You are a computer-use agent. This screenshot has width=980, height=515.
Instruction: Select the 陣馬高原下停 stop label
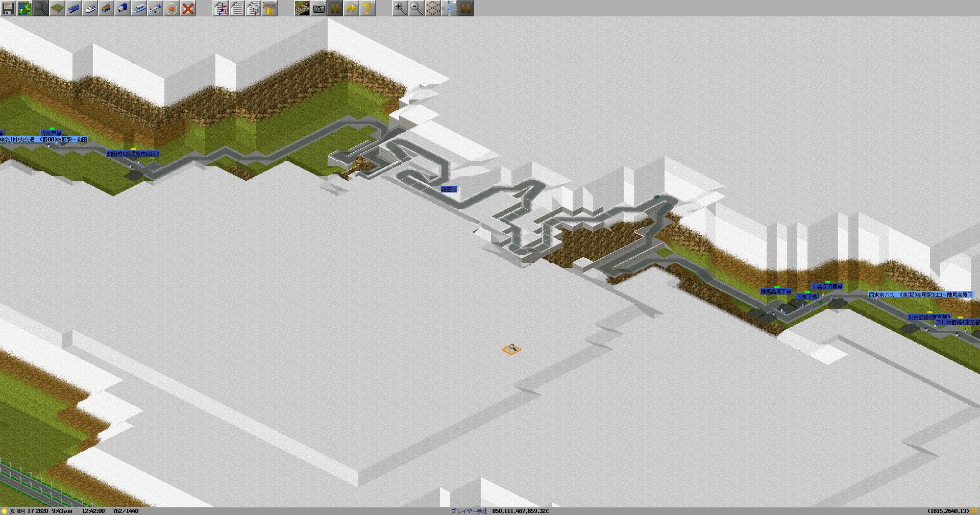[776, 291]
